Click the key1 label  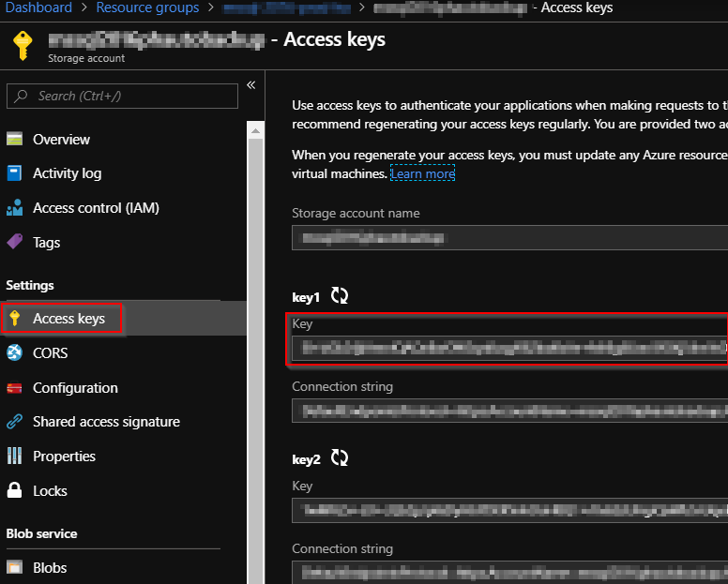[x=306, y=297]
